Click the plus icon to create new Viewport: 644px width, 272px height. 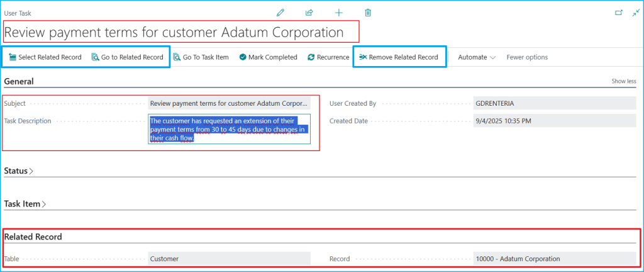(x=339, y=13)
